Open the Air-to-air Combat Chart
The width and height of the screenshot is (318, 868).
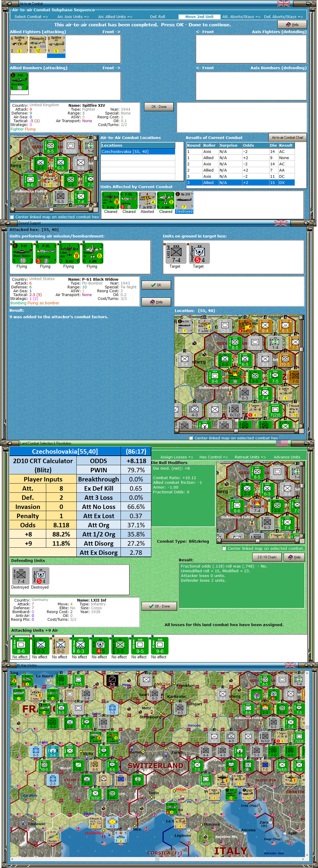[287, 137]
